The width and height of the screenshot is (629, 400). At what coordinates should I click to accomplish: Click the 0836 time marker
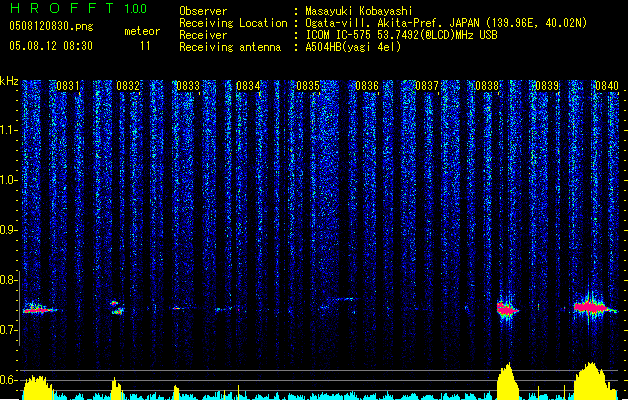367,86
